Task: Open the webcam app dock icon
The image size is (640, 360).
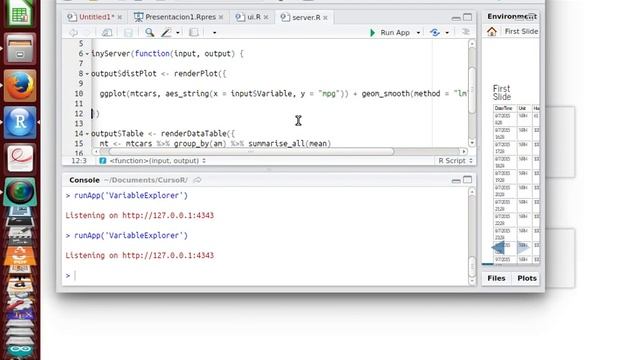Action: [20, 191]
